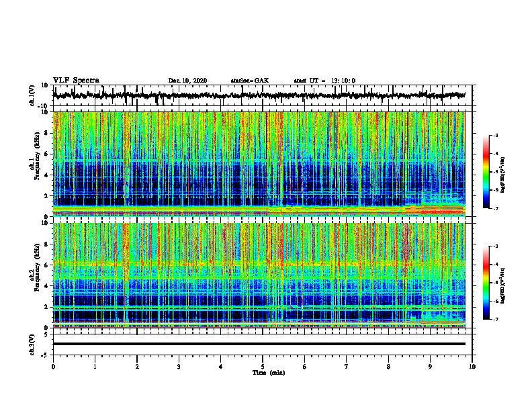The width and height of the screenshot is (532, 411).
Task: Click the '-7' label on ch.2 color scale
Action: pyautogui.click(x=495, y=319)
